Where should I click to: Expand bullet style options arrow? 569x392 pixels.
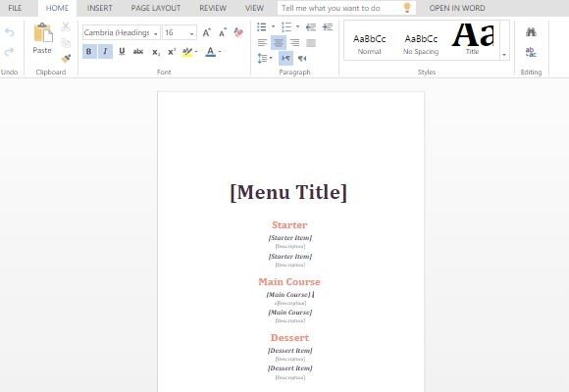(x=274, y=26)
